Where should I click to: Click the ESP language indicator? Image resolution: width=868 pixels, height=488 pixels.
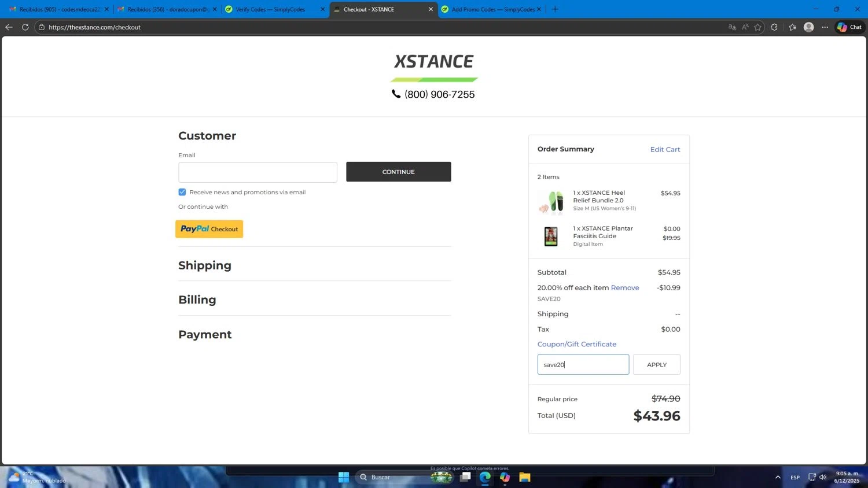pyautogui.click(x=795, y=477)
